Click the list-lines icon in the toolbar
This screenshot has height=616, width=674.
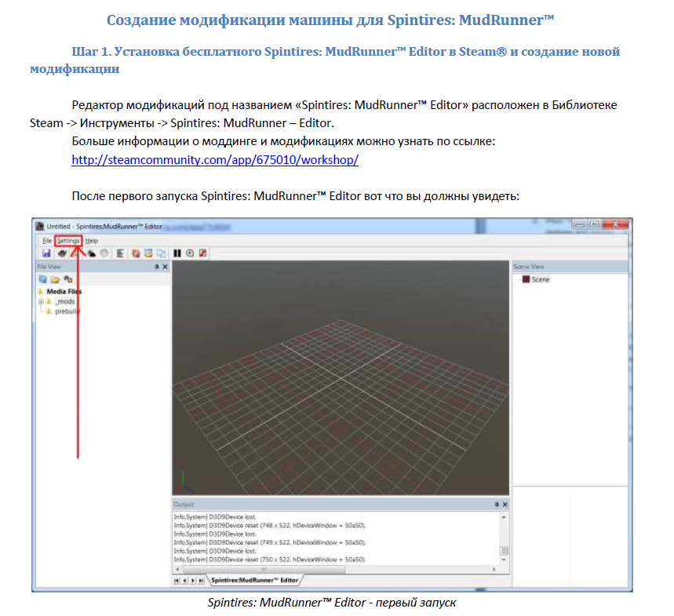120,253
